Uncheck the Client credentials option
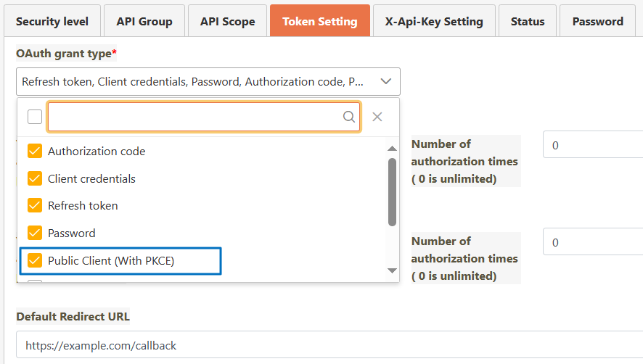643x364 pixels. 35,178
